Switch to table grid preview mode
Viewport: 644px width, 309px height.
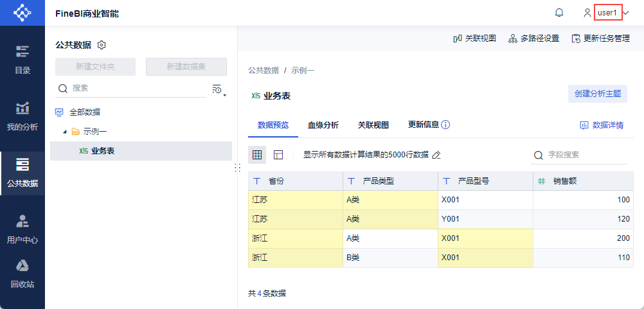[257, 155]
